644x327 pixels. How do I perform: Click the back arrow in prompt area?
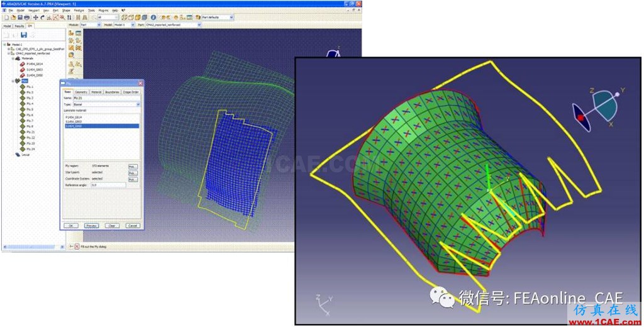coord(71,247)
